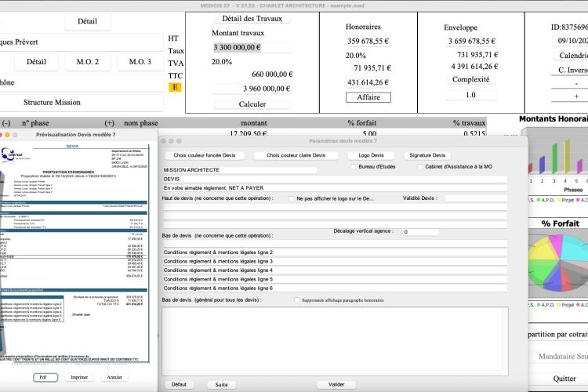Click the top Détail button above Prévert
The width and height of the screenshot is (588, 392).
(x=87, y=21)
